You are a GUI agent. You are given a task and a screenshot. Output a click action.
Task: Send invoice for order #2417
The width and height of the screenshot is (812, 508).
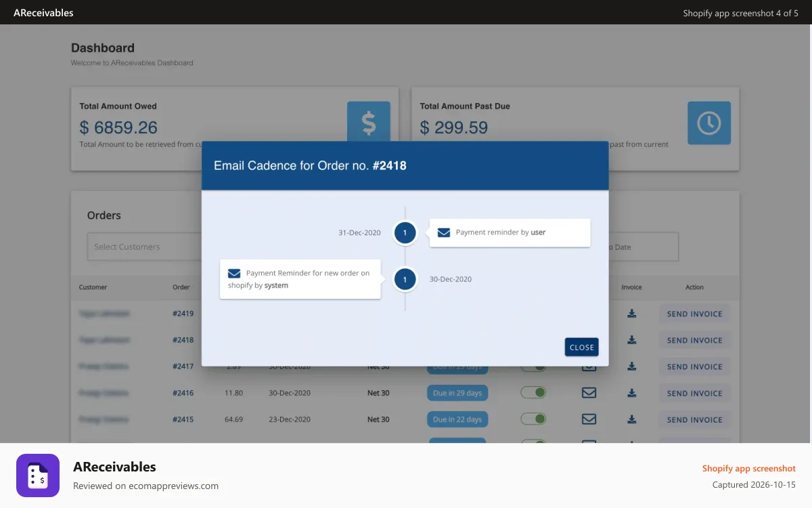(695, 366)
